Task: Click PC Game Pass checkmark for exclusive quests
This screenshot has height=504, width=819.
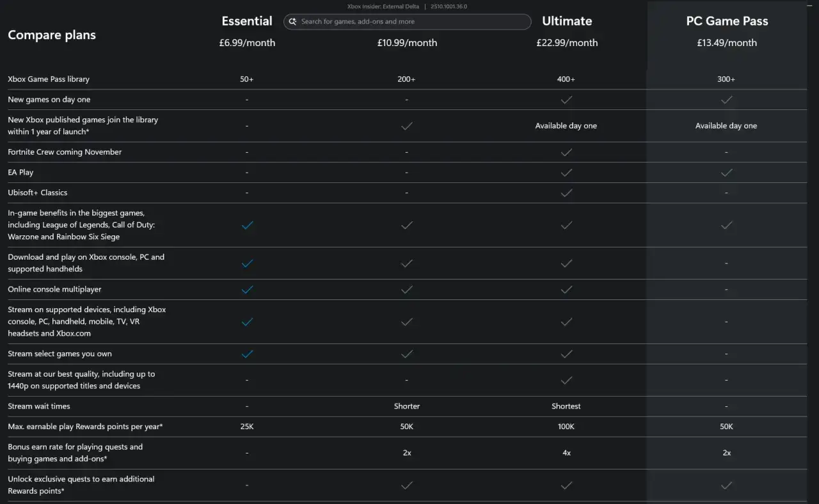Action: (x=726, y=485)
